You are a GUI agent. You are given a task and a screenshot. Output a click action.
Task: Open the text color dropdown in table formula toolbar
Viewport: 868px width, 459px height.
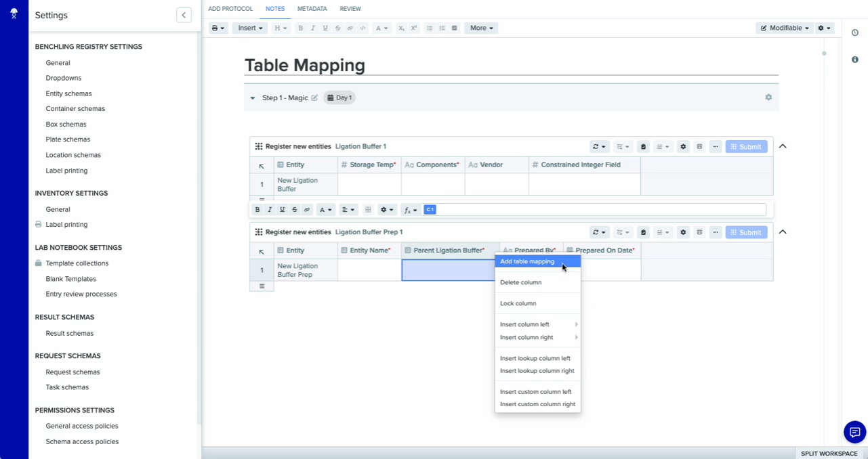point(325,210)
